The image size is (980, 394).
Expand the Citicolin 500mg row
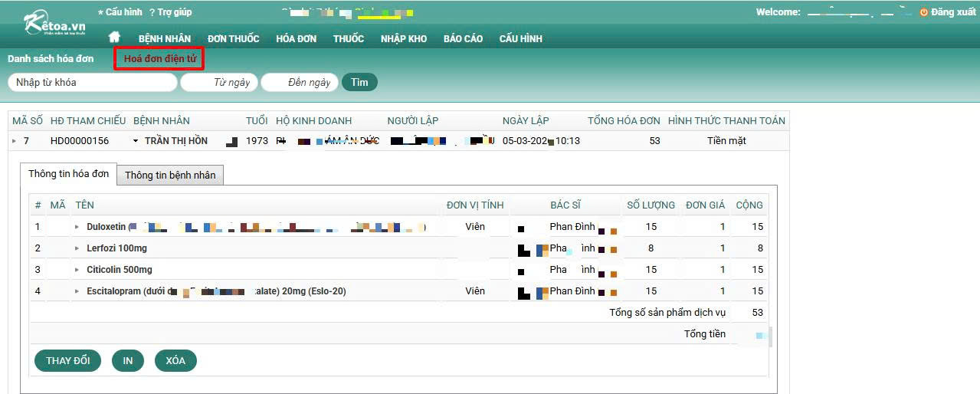77,270
